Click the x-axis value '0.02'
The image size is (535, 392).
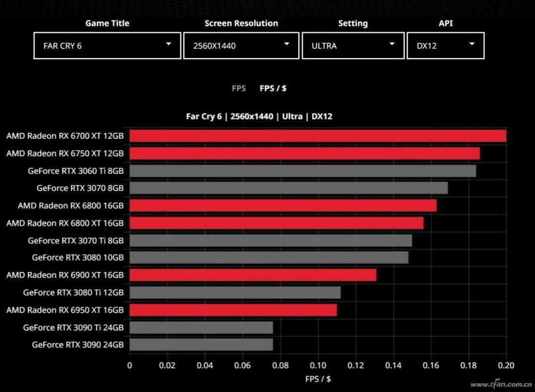pyautogui.click(x=167, y=365)
